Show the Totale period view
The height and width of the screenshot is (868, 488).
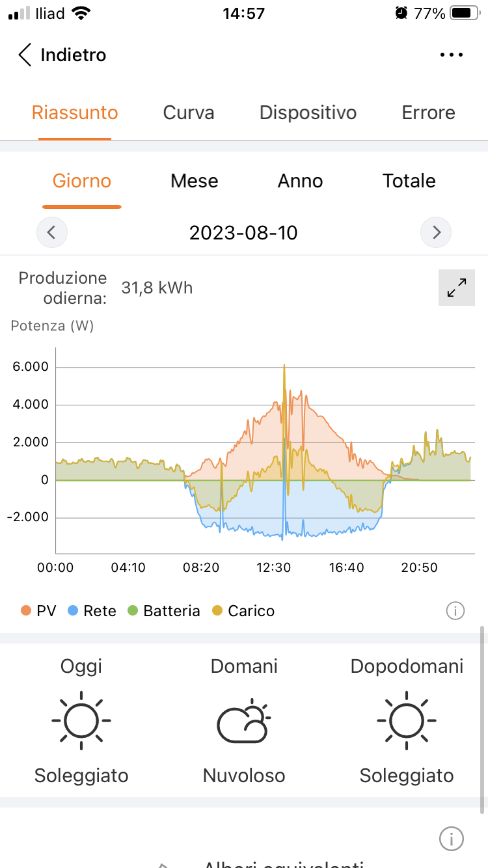point(409,181)
